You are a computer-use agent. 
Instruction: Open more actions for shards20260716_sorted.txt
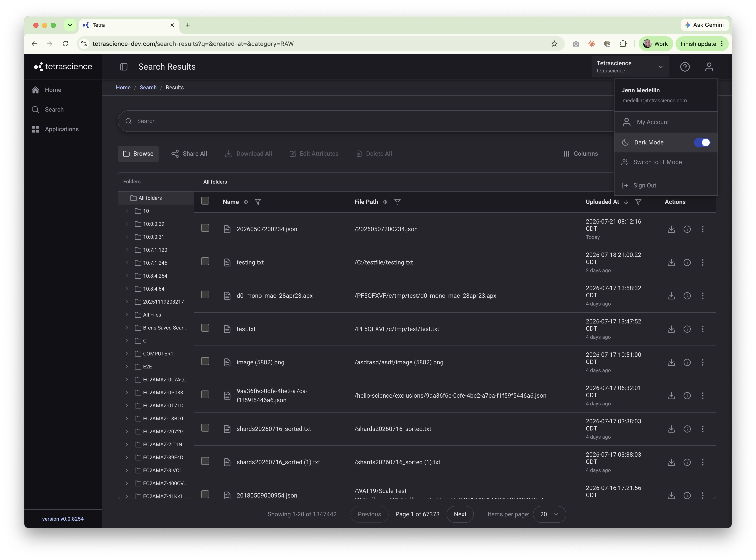(x=702, y=429)
